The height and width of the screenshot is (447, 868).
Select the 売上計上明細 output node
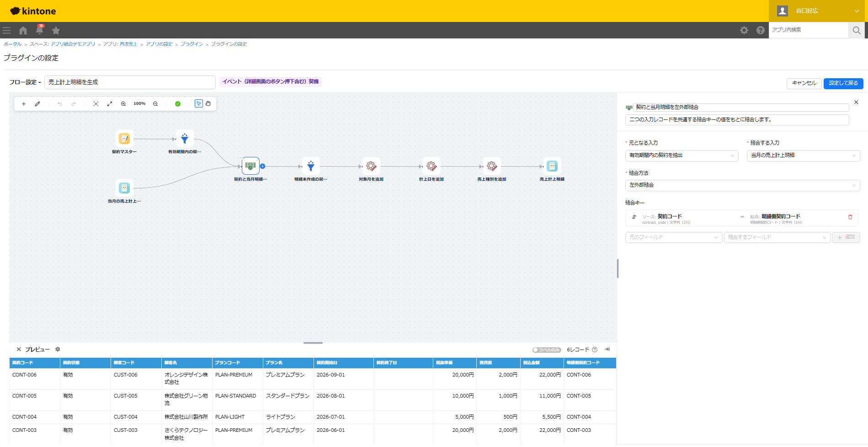pos(552,166)
